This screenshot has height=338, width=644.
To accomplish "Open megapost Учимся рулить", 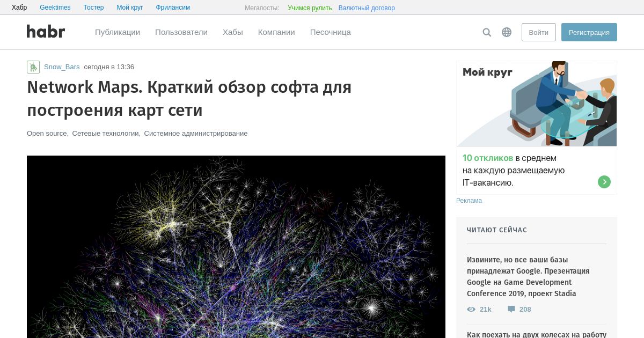I will point(310,8).
